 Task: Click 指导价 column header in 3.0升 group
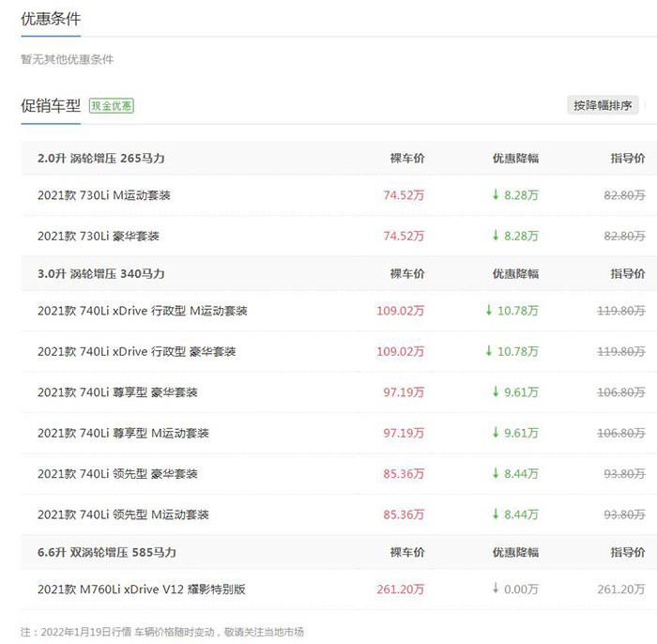(628, 274)
